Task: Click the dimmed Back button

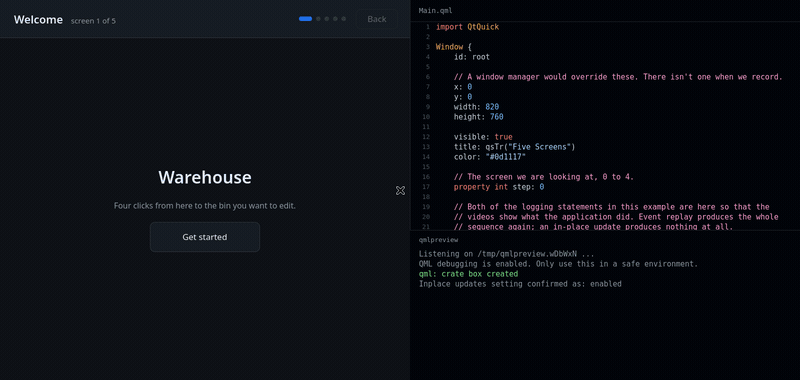Action: pos(377,19)
